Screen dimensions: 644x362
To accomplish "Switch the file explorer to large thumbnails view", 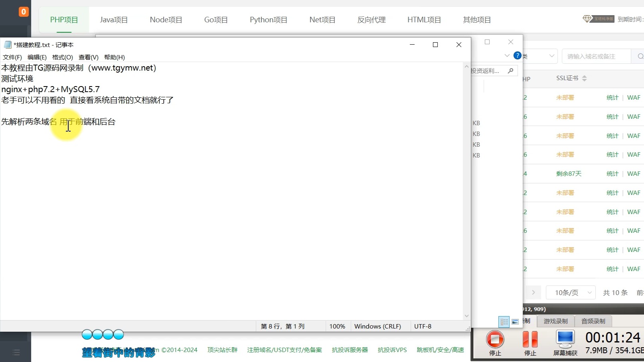I will [515, 322].
